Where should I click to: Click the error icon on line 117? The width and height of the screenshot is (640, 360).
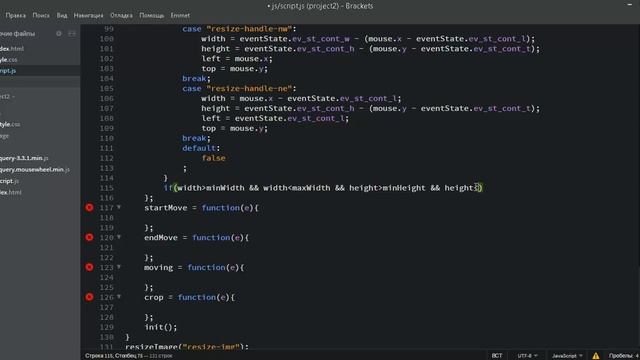[x=89, y=208]
